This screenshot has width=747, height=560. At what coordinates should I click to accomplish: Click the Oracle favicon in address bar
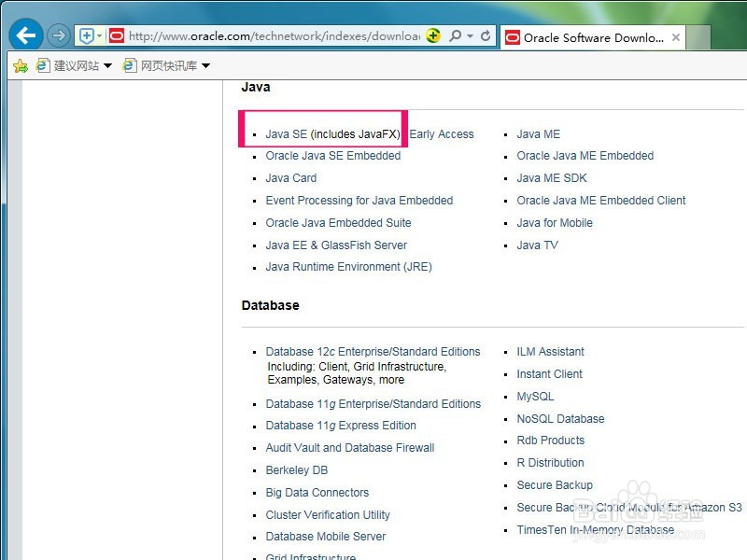click(117, 35)
